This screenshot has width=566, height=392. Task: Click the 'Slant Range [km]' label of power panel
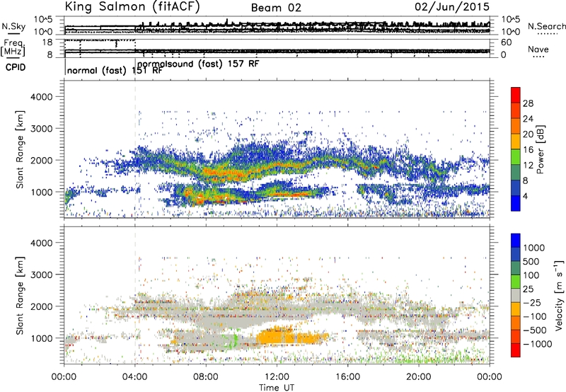click(20, 149)
